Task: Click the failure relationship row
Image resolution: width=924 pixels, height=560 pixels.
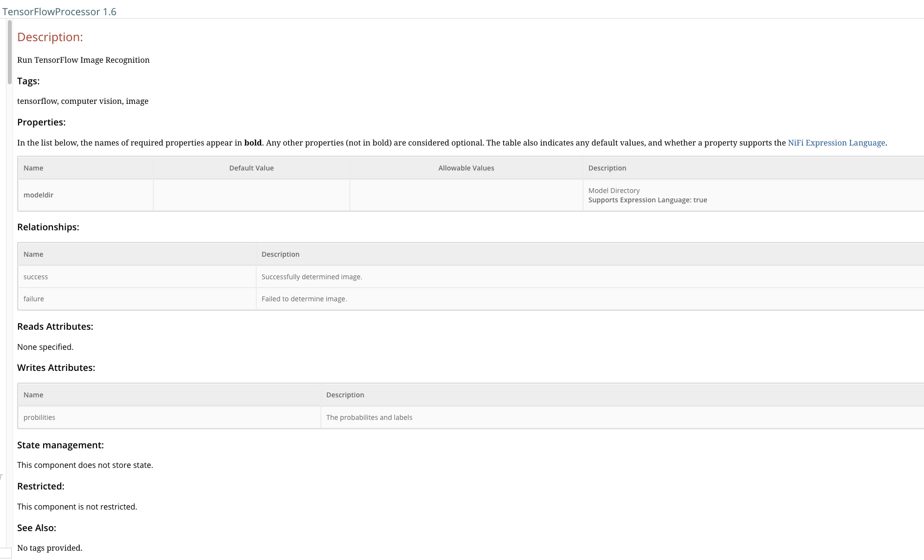Action: [471, 299]
